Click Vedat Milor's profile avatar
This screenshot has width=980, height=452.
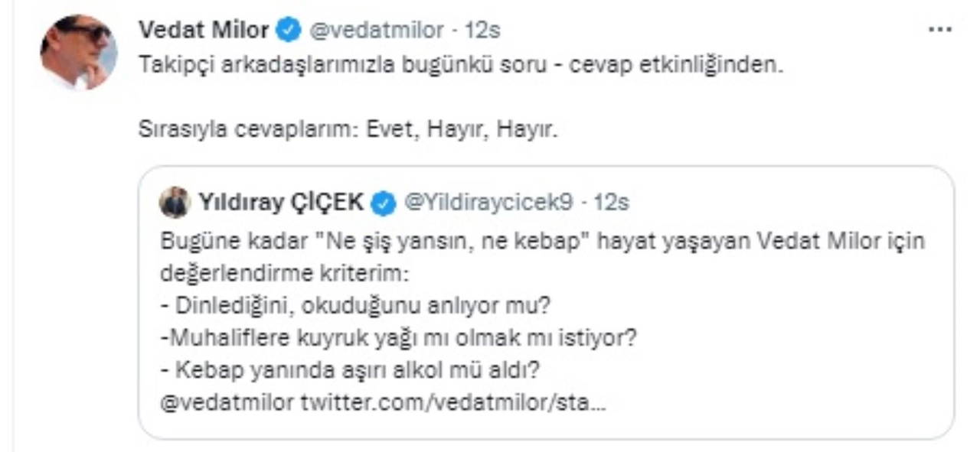[78, 52]
